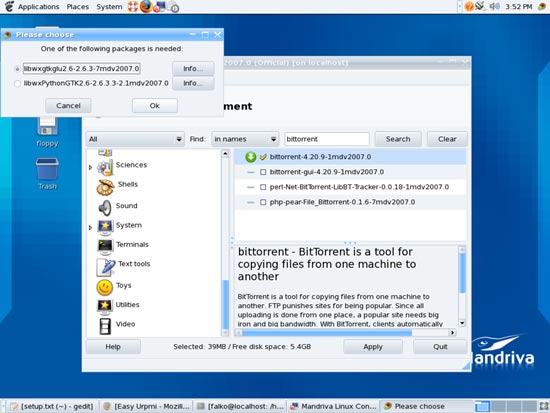The image size is (550, 413).
Task: Click Info for libwxPythonGTK2.6 package
Action: [x=193, y=83]
